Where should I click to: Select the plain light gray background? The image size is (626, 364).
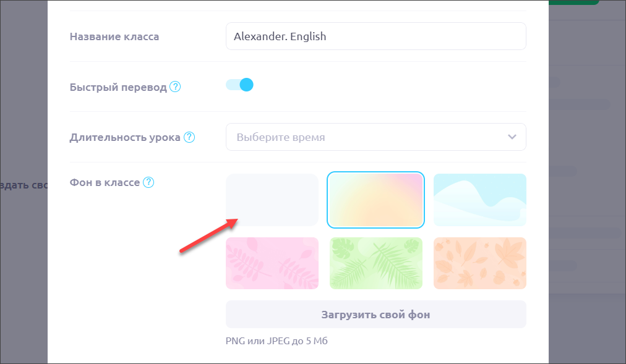[x=272, y=200]
